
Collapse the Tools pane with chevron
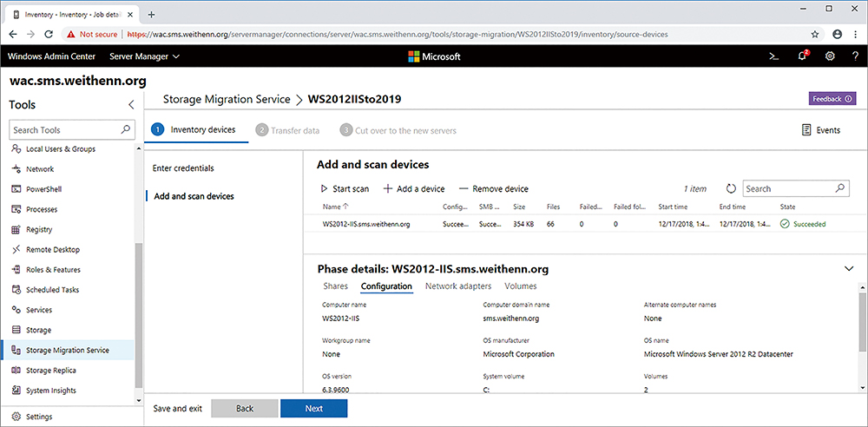(131, 105)
